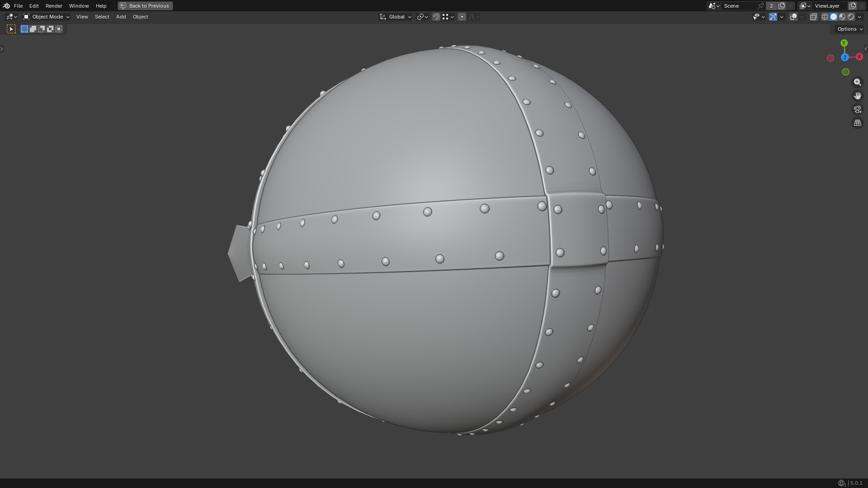
Task: Choose Intersect Existing Selection mode
Action: 59,29
